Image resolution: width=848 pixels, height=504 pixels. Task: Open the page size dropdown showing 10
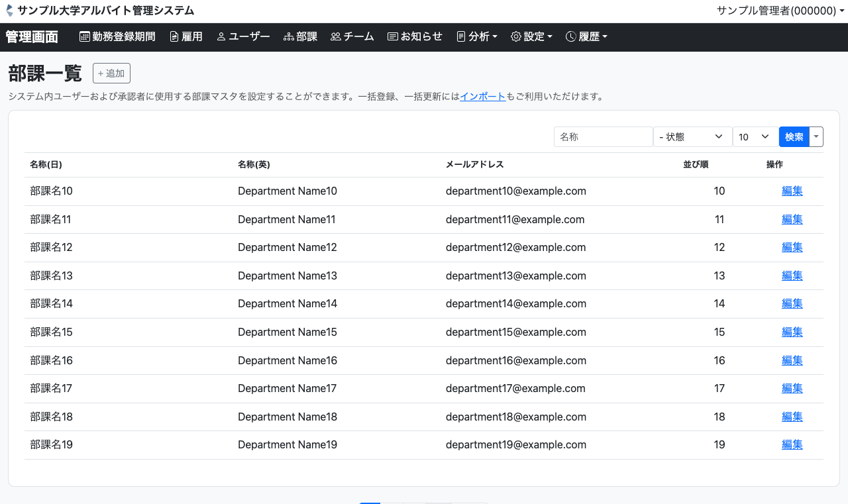tap(755, 137)
